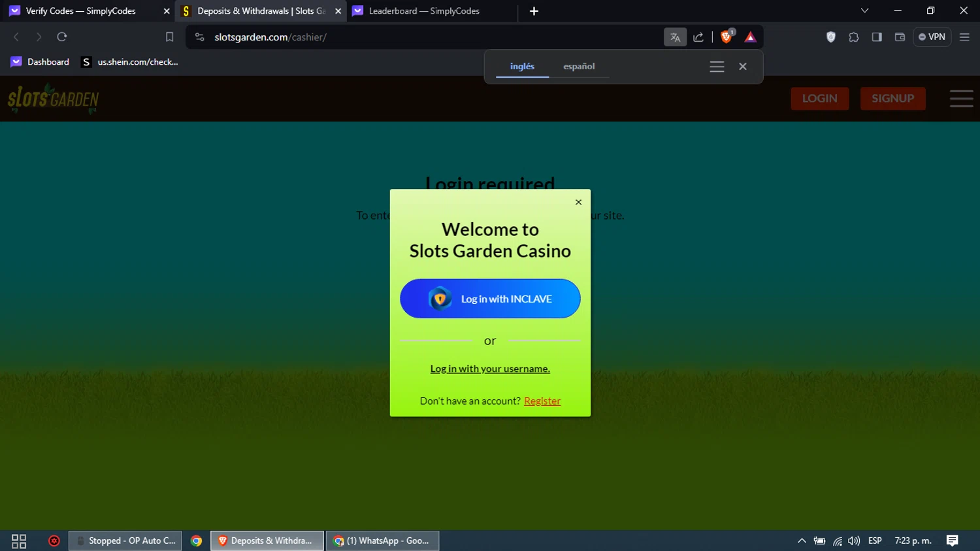Switch to Verify Codes — SimplyCodes tab
980x551 pixels.
(x=81, y=11)
